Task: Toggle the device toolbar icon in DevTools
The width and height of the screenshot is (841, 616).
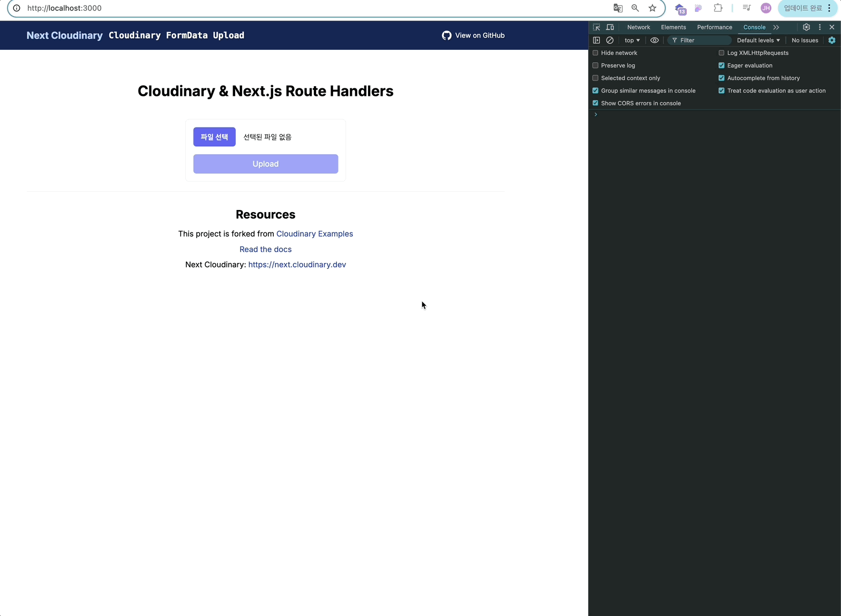Action: pyautogui.click(x=610, y=27)
